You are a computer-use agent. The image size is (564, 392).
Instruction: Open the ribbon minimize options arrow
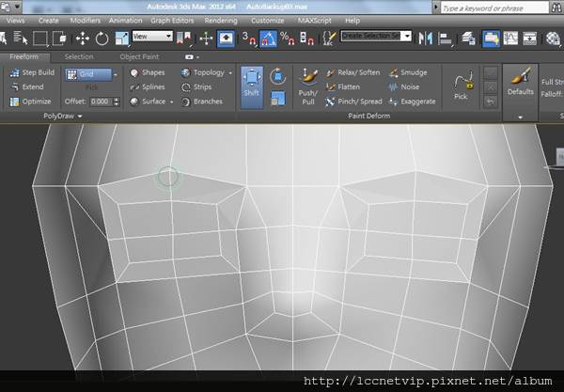tap(198, 57)
